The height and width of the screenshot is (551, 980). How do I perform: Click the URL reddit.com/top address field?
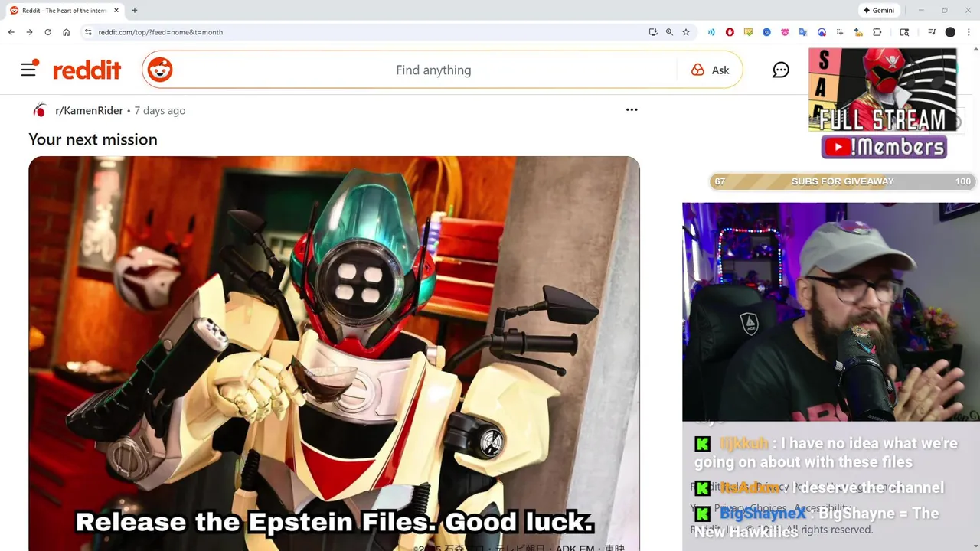tap(160, 32)
